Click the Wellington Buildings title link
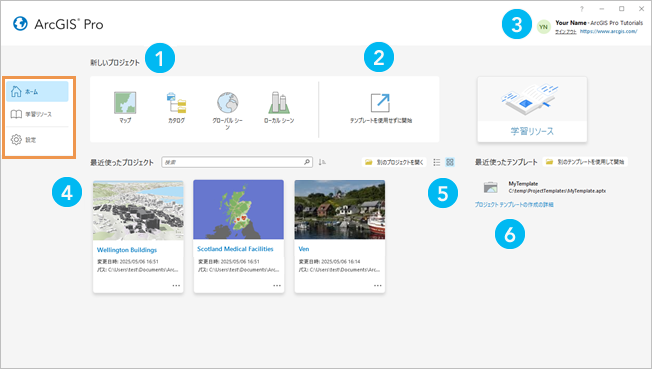Image resolution: width=652 pixels, height=369 pixels. [x=127, y=250]
